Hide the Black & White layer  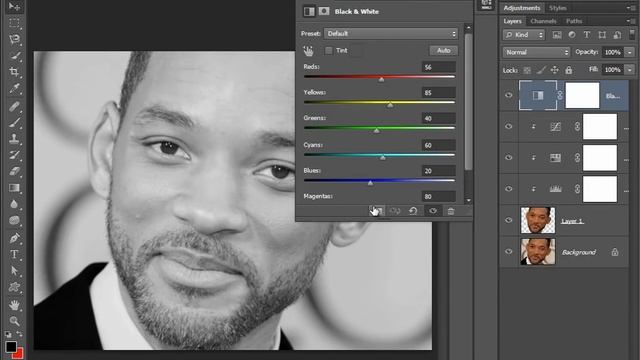[509, 96]
